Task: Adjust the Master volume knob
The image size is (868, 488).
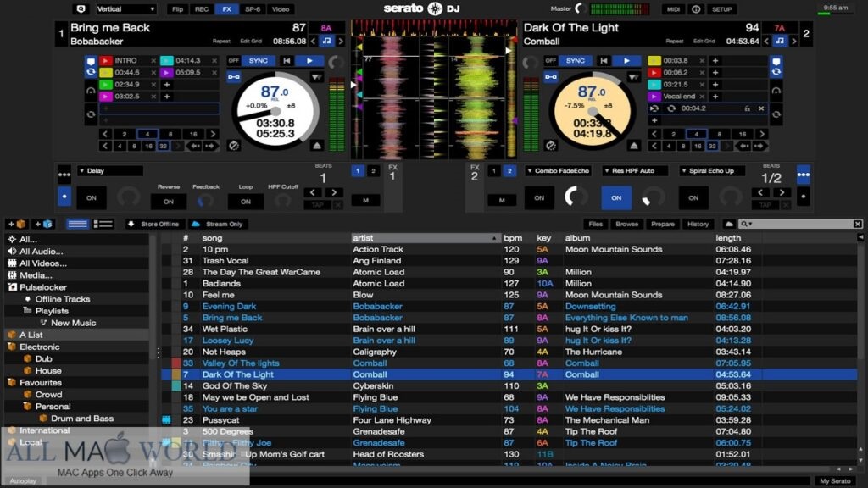Action: pyautogui.click(x=579, y=9)
